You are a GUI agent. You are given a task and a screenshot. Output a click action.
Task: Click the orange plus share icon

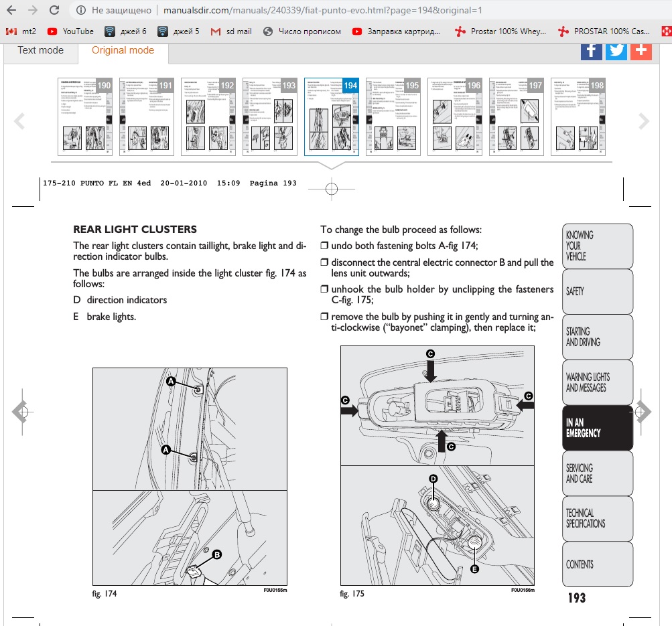641,50
